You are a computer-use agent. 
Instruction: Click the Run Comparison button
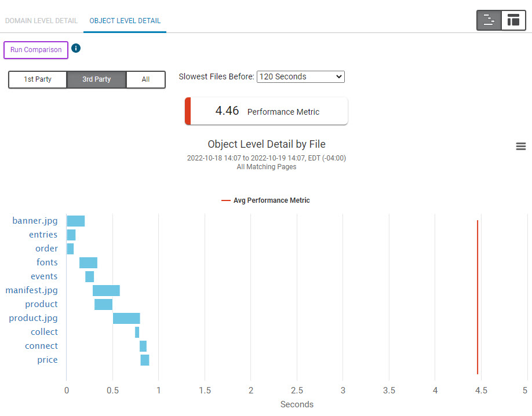pyautogui.click(x=35, y=50)
